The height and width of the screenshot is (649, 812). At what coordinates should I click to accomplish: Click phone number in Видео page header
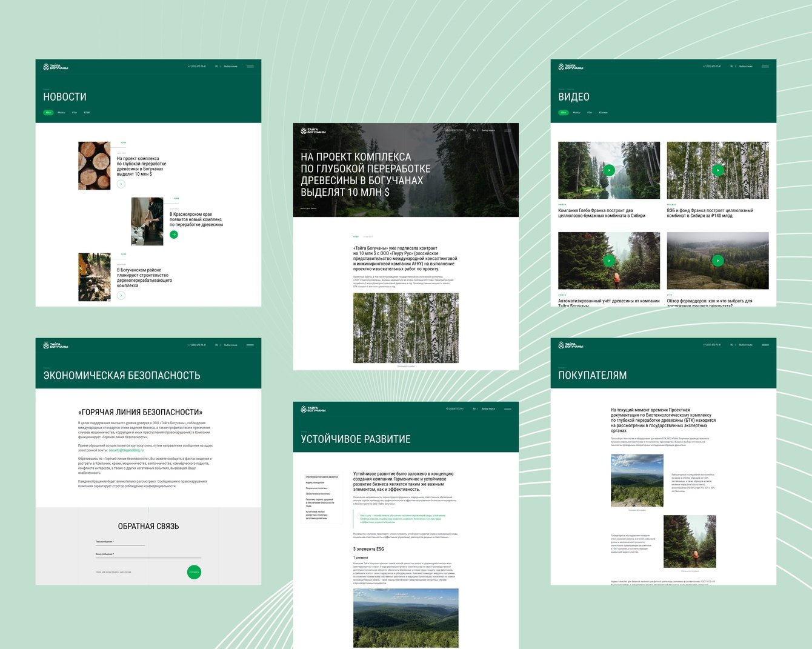coord(712,66)
